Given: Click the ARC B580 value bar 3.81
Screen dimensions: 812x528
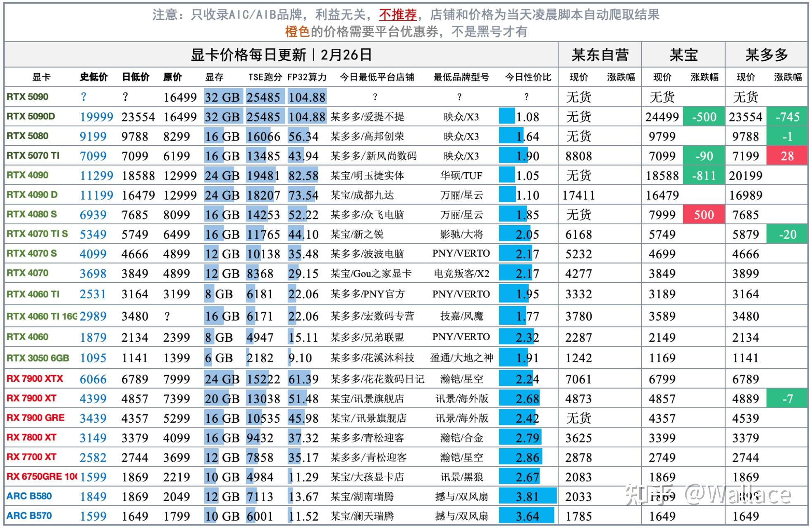Looking at the screenshot, I should [x=528, y=496].
